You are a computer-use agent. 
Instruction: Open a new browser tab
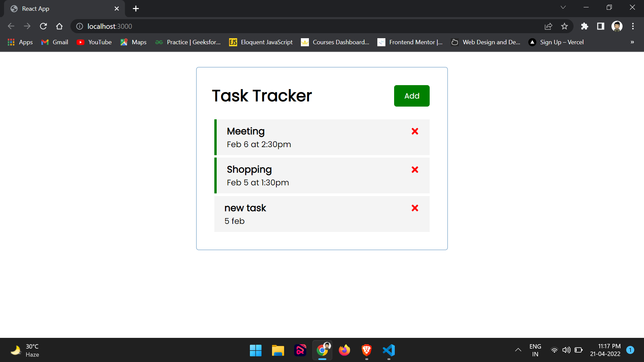(x=136, y=9)
